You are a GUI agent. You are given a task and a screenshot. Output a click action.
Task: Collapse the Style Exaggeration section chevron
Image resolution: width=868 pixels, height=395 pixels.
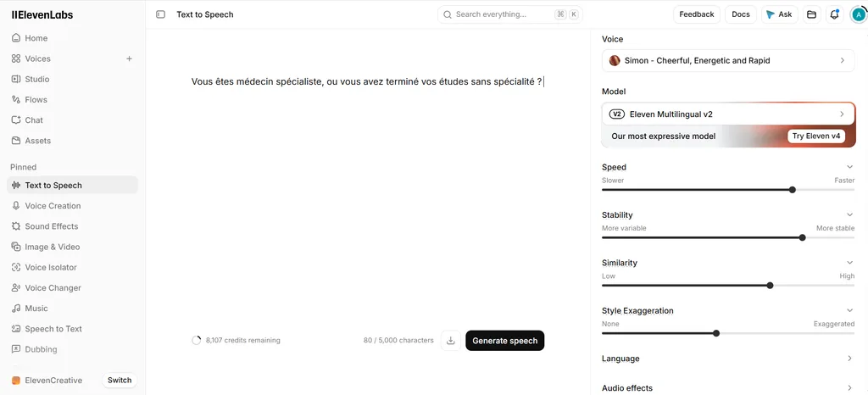[849, 310]
